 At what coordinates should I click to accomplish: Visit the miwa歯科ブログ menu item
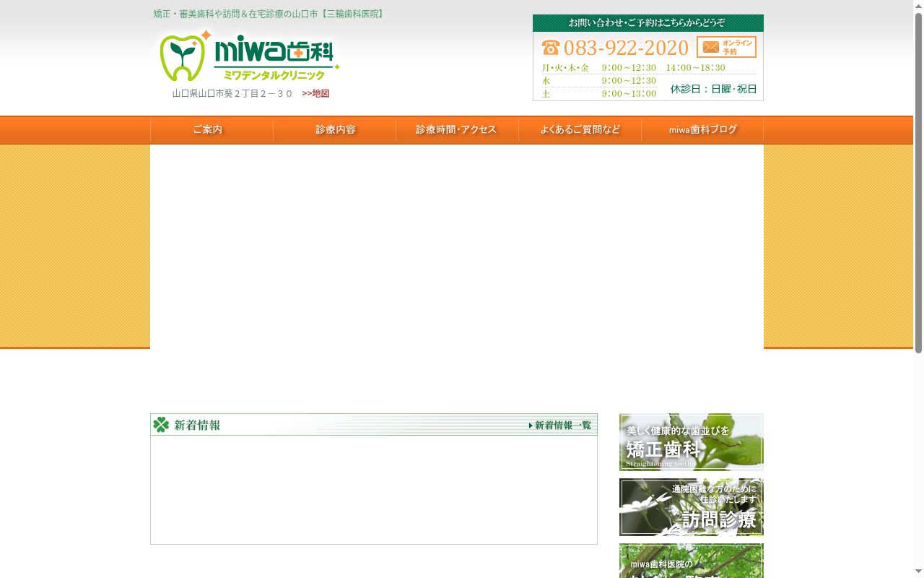pyautogui.click(x=702, y=130)
